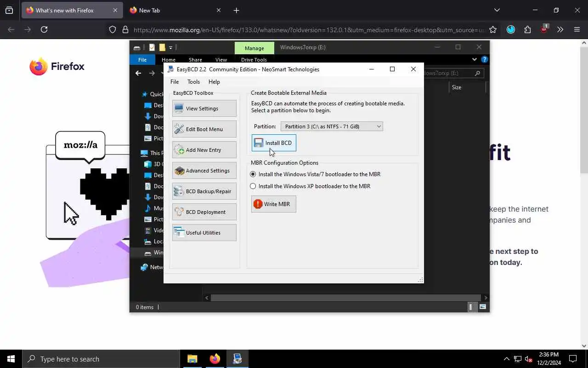Open BCD Backup/Repair section
Screen dimensions: 588x368
(x=204, y=191)
